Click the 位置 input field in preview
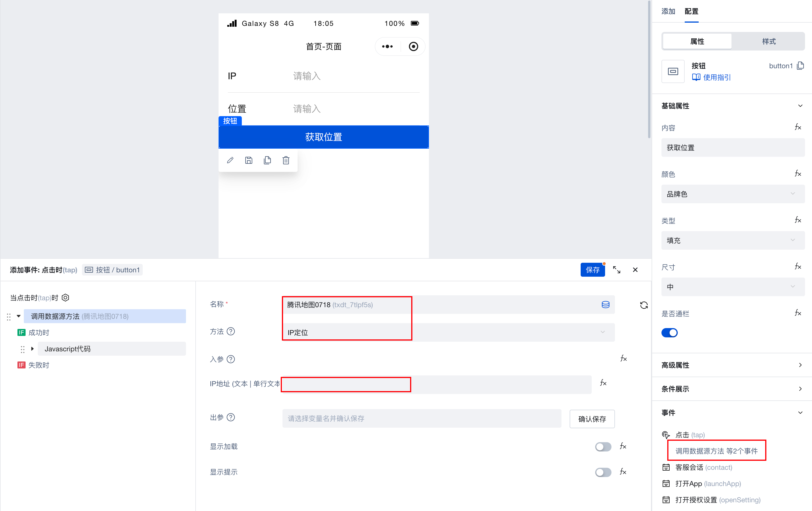This screenshot has width=812, height=511. [356, 109]
